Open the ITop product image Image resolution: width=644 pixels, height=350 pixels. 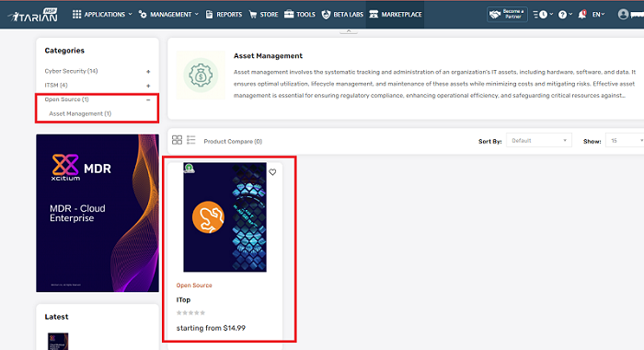[224, 217]
